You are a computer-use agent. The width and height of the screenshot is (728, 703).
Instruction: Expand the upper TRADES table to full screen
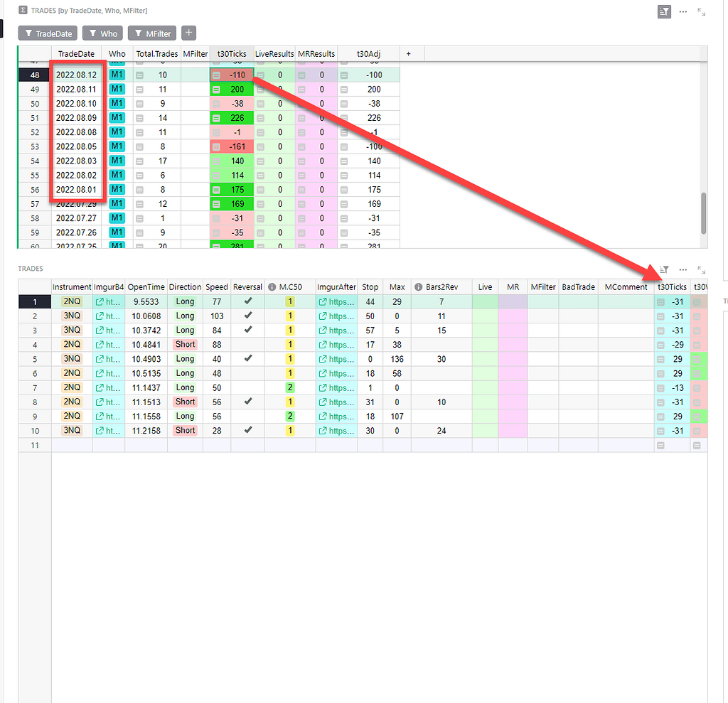click(700, 11)
